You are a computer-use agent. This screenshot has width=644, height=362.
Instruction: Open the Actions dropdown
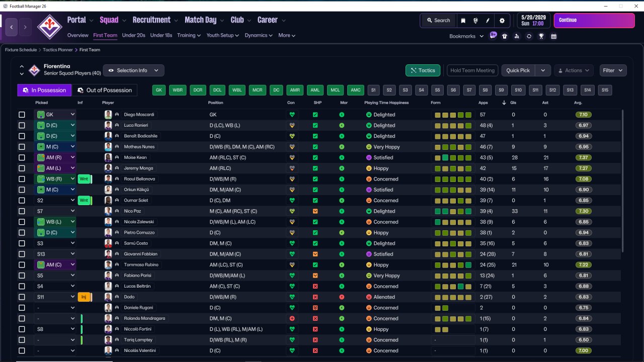(x=574, y=70)
